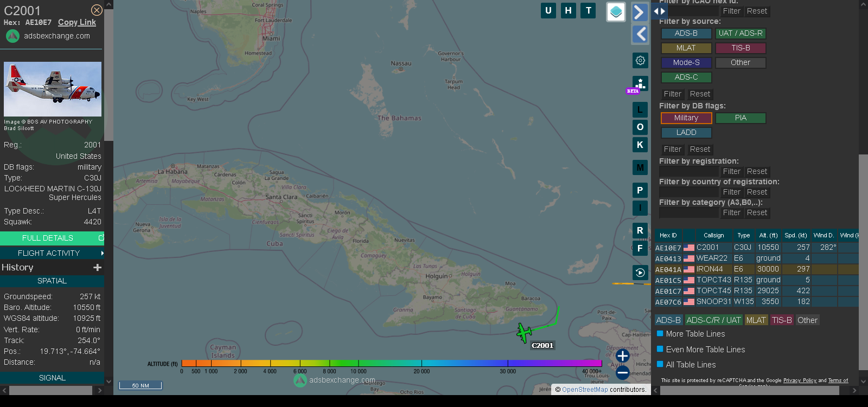The height and width of the screenshot is (407, 868).
Task: Zoom in with the plus map button
Action: [x=623, y=356]
